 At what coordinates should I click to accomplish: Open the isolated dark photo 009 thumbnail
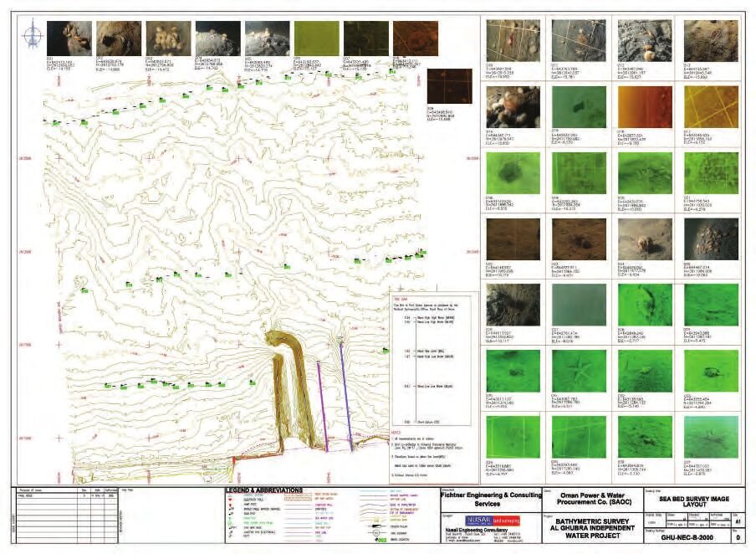pyautogui.click(x=449, y=86)
